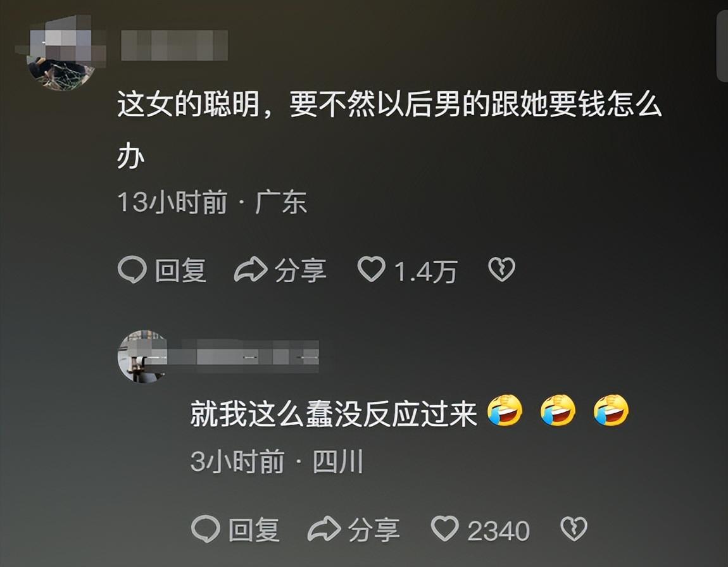The height and width of the screenshot is (567, 728).
Task: Click the reply bubble icon on the Sichuan comment
Action: pyautogui.click(x=206, y=529)
